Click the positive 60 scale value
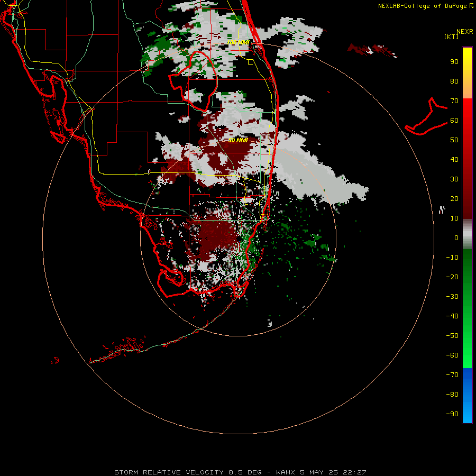 point(454,121)
